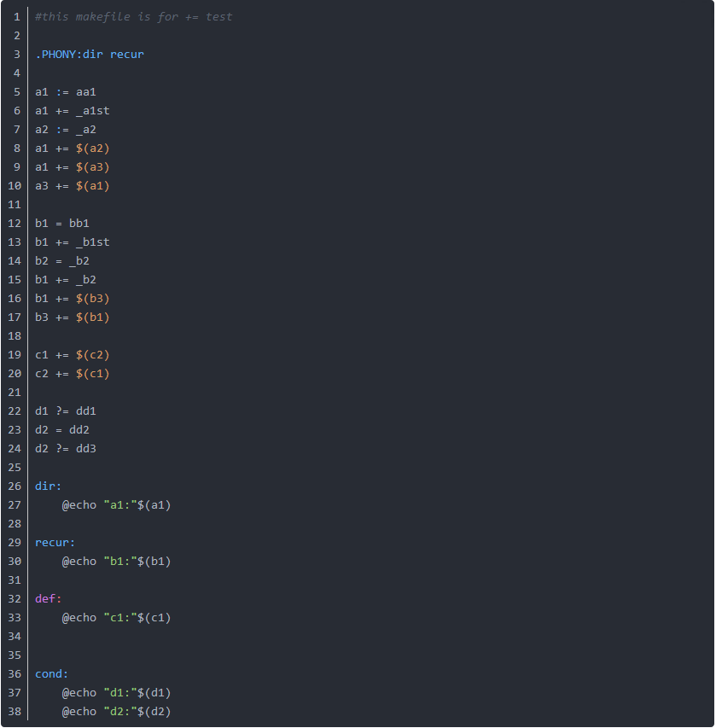Click the $(b3) variable reference
716x728 pixels.
[92, 298]
